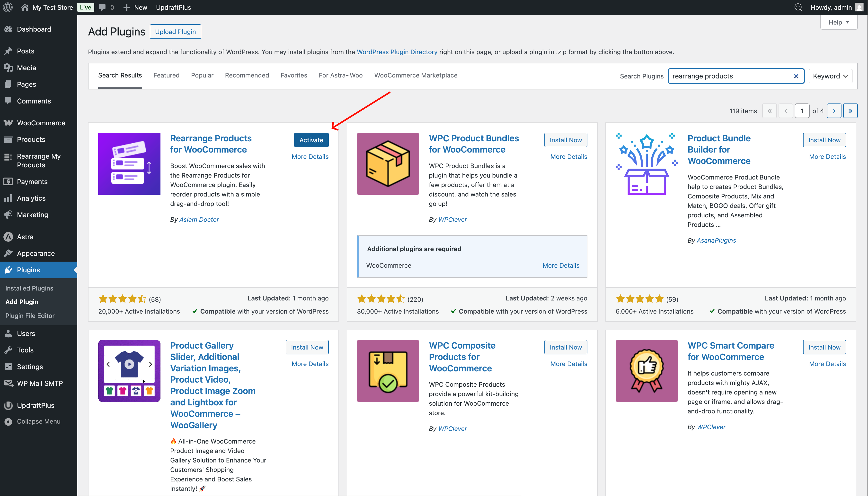Click the Products archive box icon
The image size is (868, 496).
tap(9, 140)
